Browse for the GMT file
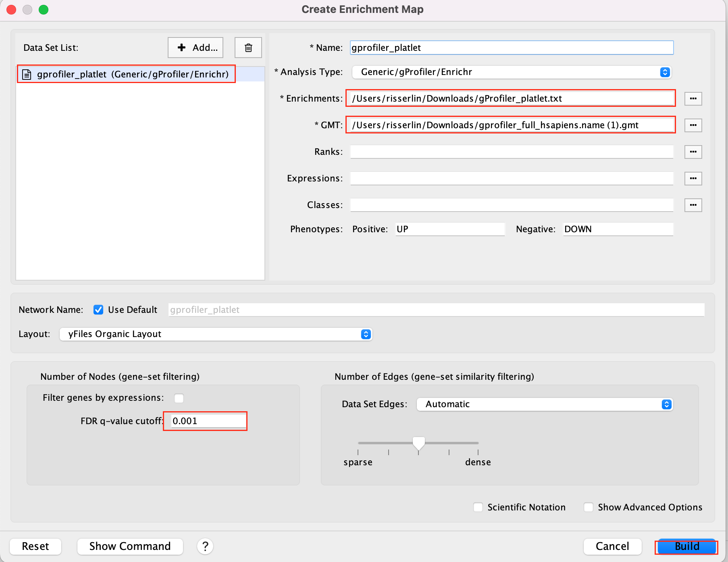 [x=693, y=125]
